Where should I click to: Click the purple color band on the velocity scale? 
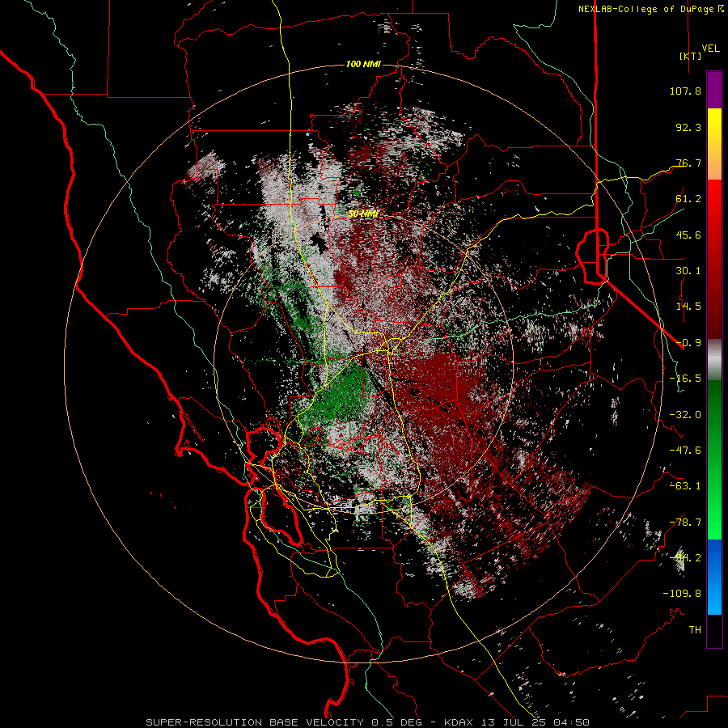pyautogui.click(x=714, y=91)
